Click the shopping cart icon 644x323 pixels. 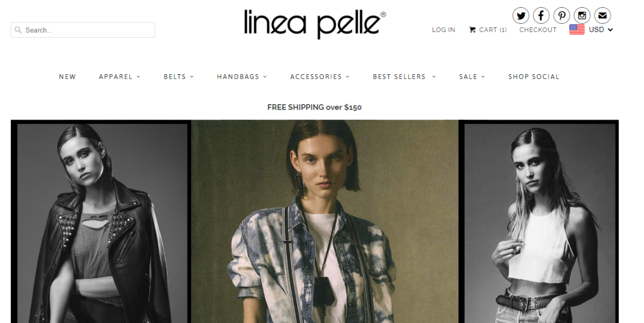point(472,30)
